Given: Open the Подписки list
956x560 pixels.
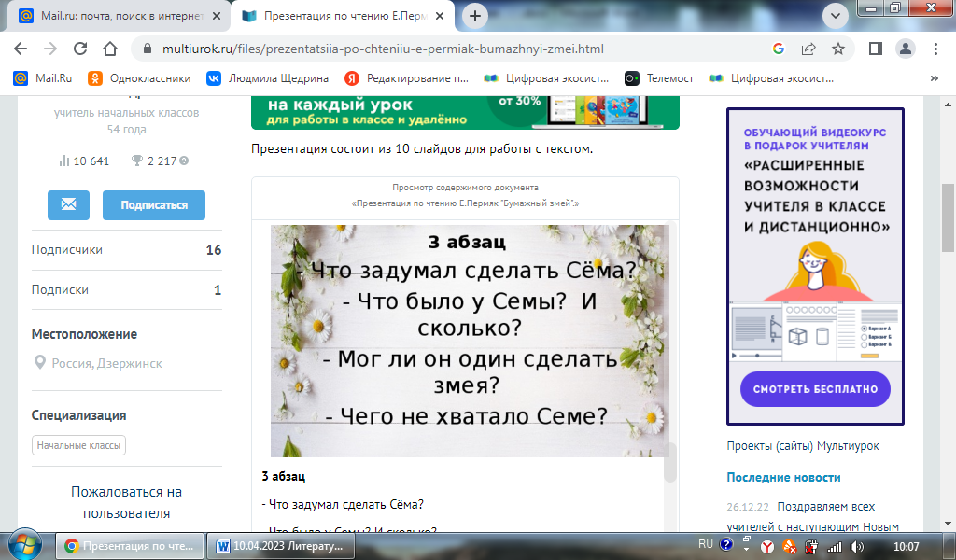Looking at the screenshot, I should [x=126, y=290].
